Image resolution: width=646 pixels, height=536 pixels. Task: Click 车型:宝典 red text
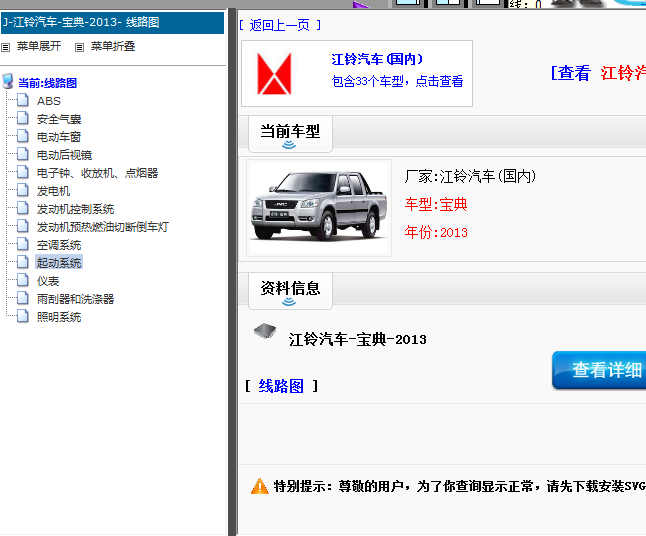point(436,204)
